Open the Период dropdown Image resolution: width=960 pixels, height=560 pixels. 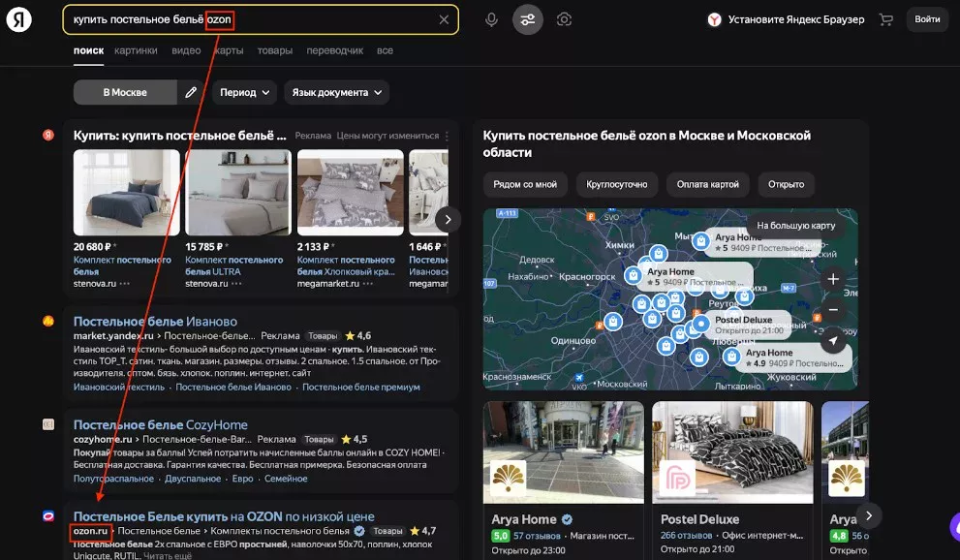click(x=244, y=92)
